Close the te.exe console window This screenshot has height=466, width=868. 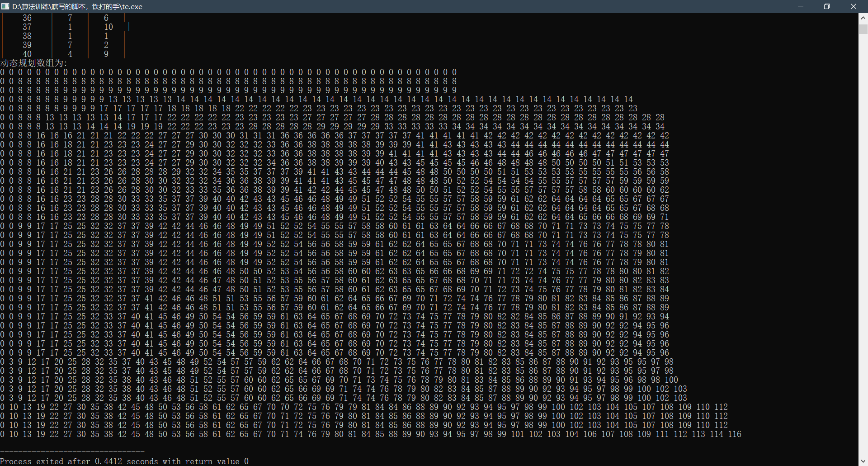pyautogui.click(x=854, y=6)
